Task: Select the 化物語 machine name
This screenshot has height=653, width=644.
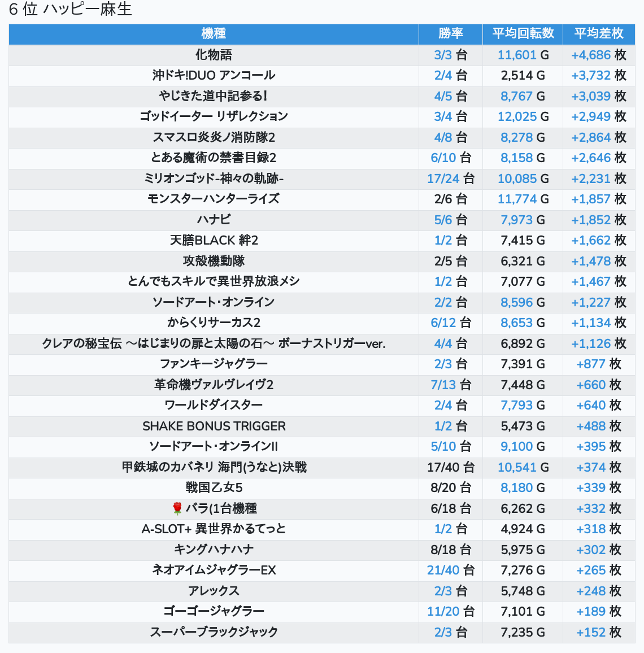Action: pyautogui.click(x=214, y=55)
